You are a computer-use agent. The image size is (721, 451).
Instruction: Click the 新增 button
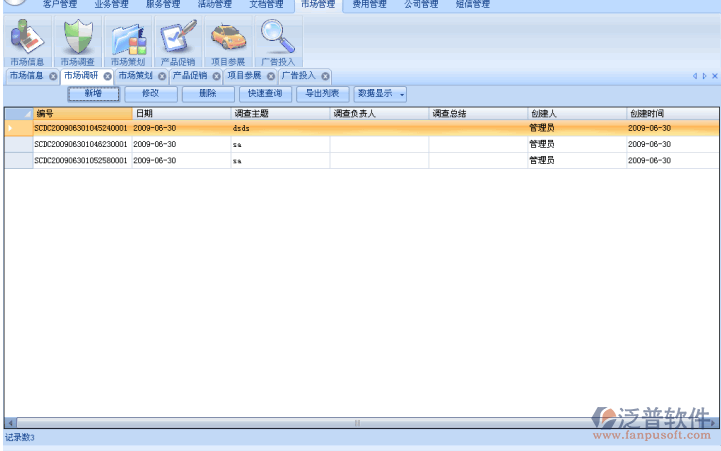93,94
